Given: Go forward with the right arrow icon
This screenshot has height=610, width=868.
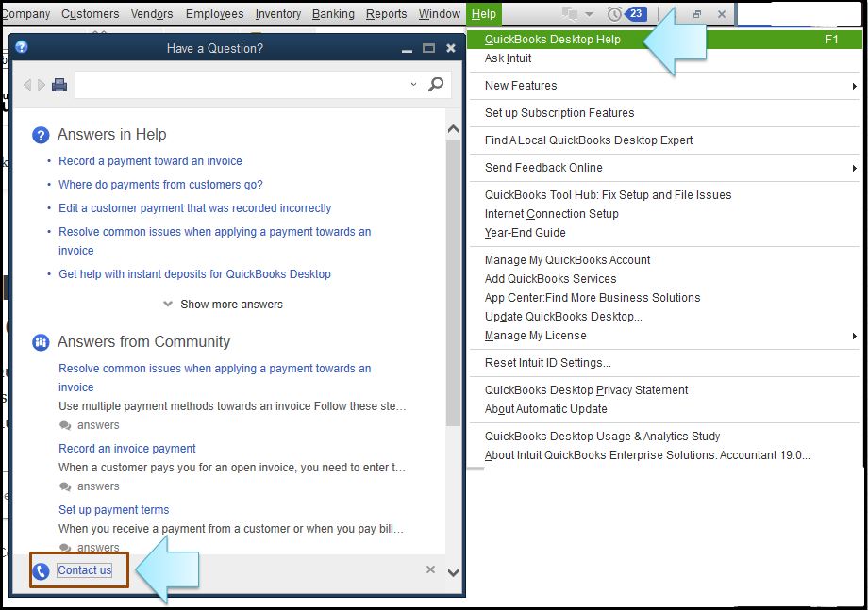Looking at the screenshot, I should click(42, 85).
